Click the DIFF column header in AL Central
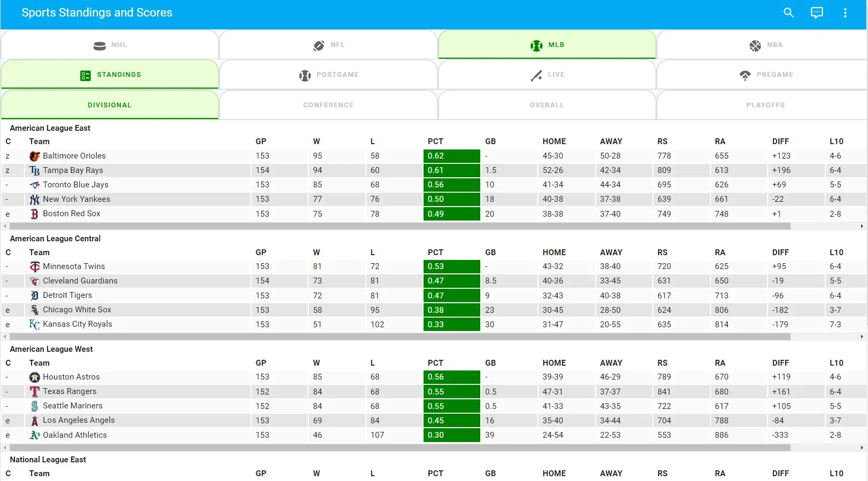Screen dimensions: 868x481 coord(780,253)
